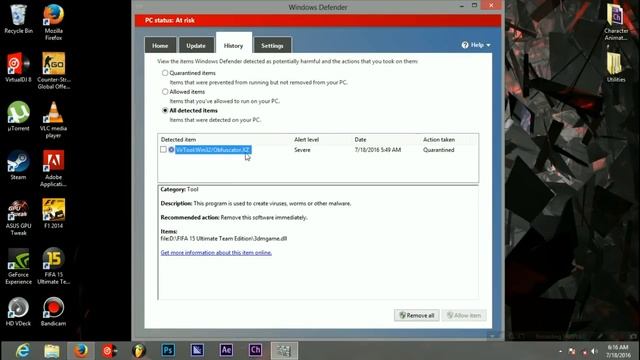Open Adobe Application Manager desktop icon
The height and width of the screenshot is (360, 640).
(53, 168)
